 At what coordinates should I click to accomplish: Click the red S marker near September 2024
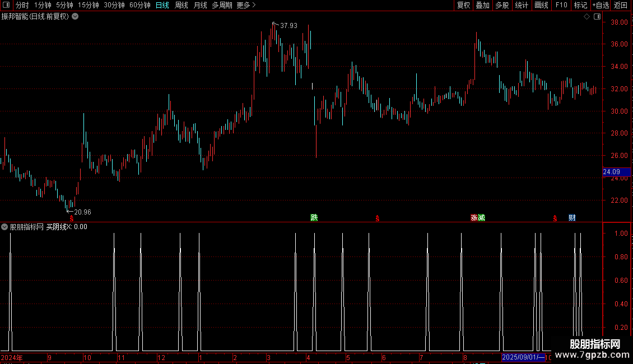pyautogui.click(x=72, y=218)
